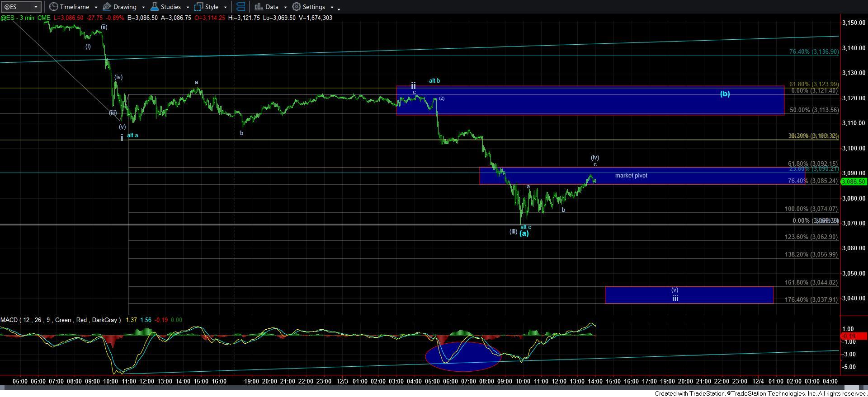Expand the Studies dropdown arrow

click(x=188, y=7)
